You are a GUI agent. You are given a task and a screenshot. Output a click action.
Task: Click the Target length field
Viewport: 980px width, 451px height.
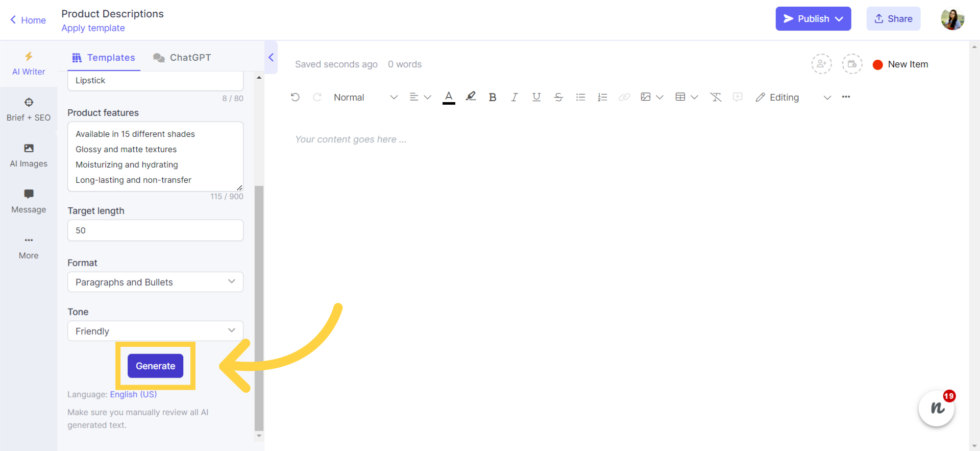tap(155, 230)
